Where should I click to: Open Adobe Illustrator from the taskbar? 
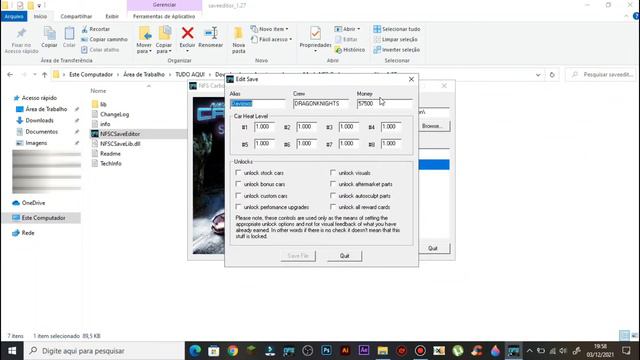pos(345,351)
